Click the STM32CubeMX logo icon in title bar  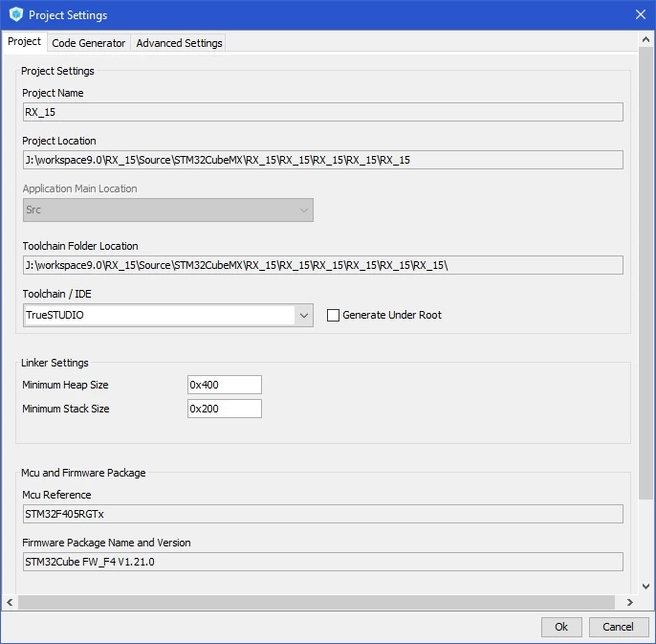[x=16, y=14]
